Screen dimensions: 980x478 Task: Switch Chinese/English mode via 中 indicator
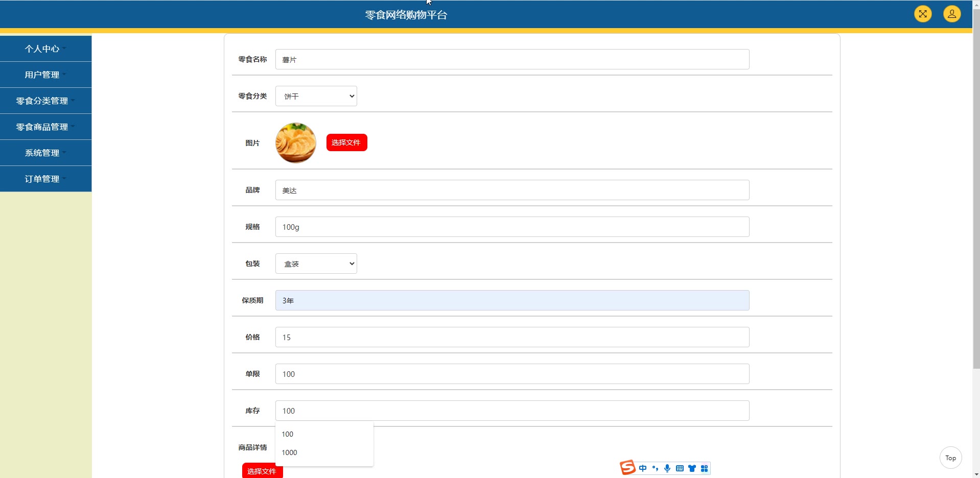pos(643,468)
